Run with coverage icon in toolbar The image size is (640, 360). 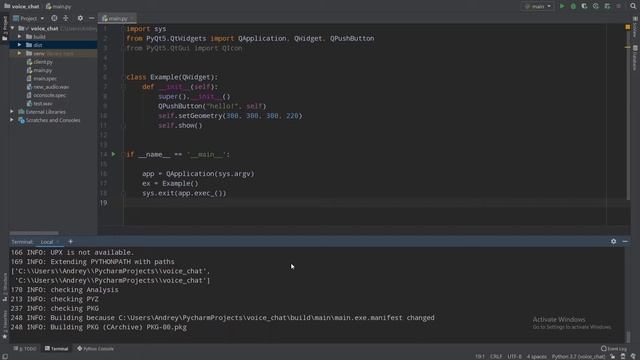click(584, 6)
